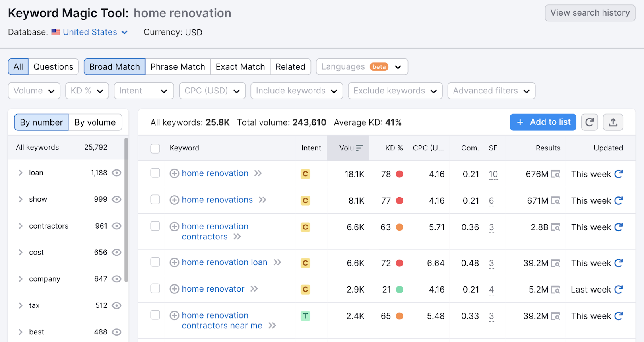Open the Include keywords dropdown
644x342 pixels.
(x=297, y=91)
